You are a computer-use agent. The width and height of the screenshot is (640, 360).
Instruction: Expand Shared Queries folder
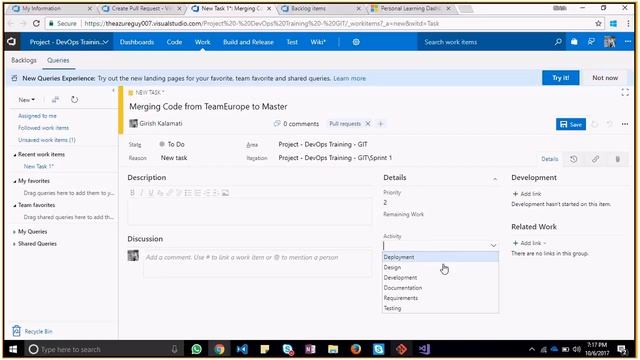click(14, 244)
